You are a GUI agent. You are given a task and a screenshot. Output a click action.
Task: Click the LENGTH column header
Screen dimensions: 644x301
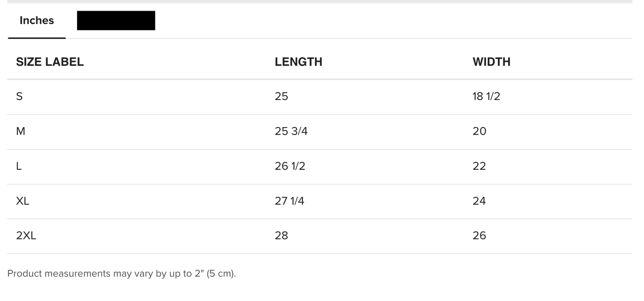point(298,62)
